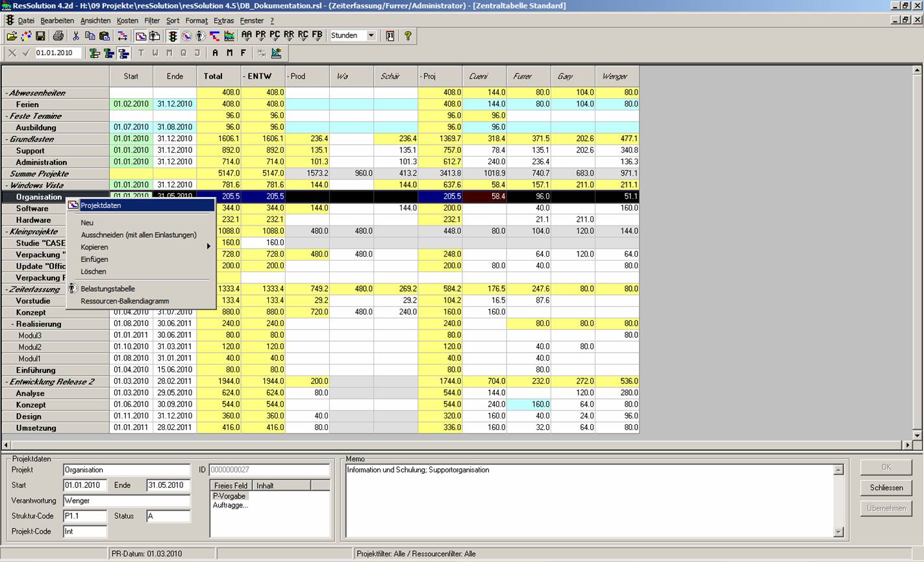Screen dimensions: 924x562
Task: Click the Übernehmen button
Action: 886,508
